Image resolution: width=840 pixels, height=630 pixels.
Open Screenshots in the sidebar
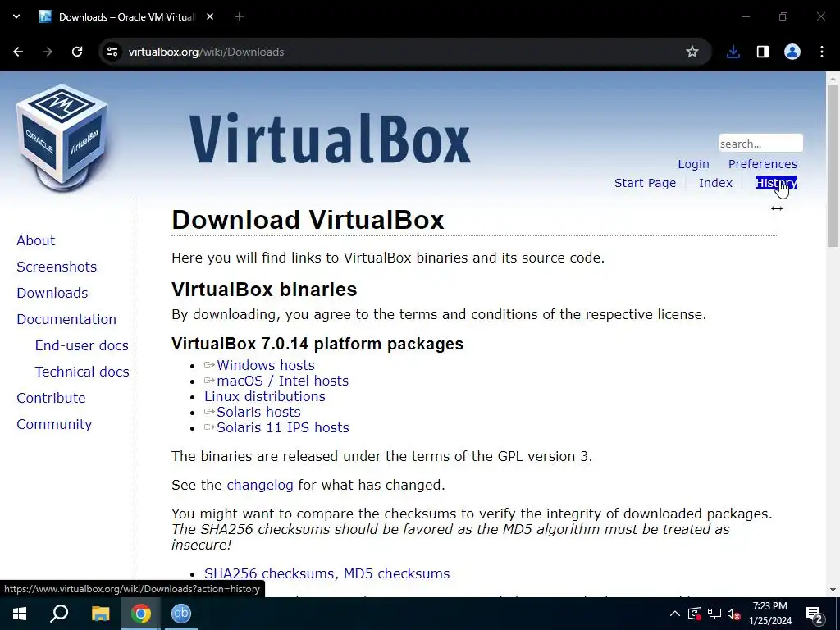pyautogui.click(x=57, y=267)
